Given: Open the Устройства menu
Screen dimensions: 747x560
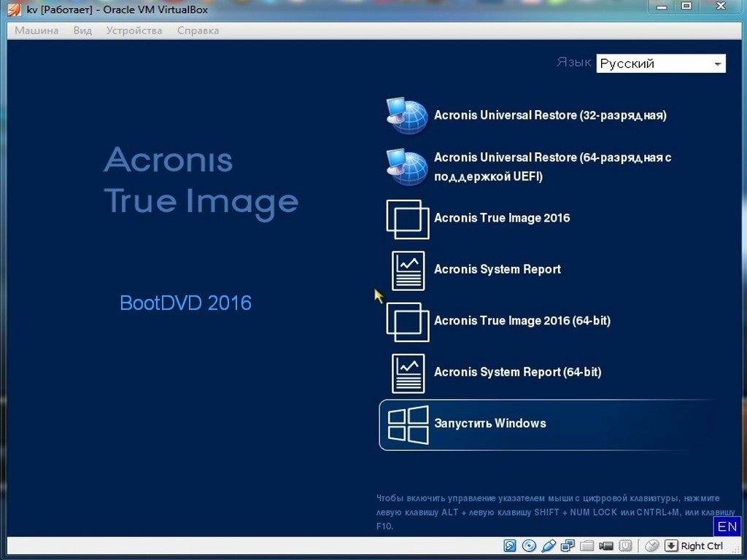Looking at the screenshot, I should [x=134, y=31].
